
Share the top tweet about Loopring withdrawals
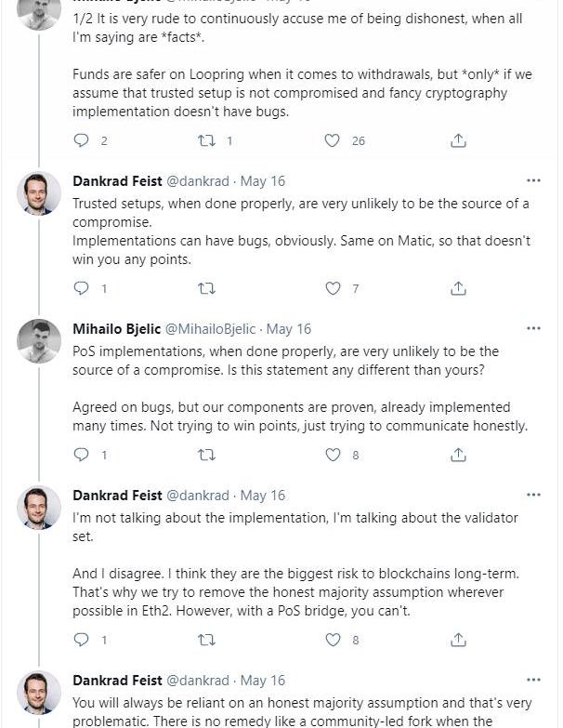(x=458, y=140)
